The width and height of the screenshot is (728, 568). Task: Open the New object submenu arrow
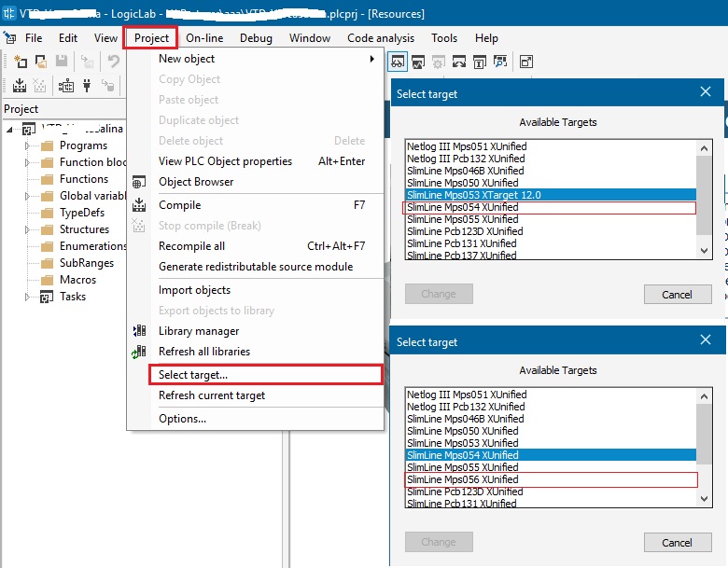click(371, 59)
